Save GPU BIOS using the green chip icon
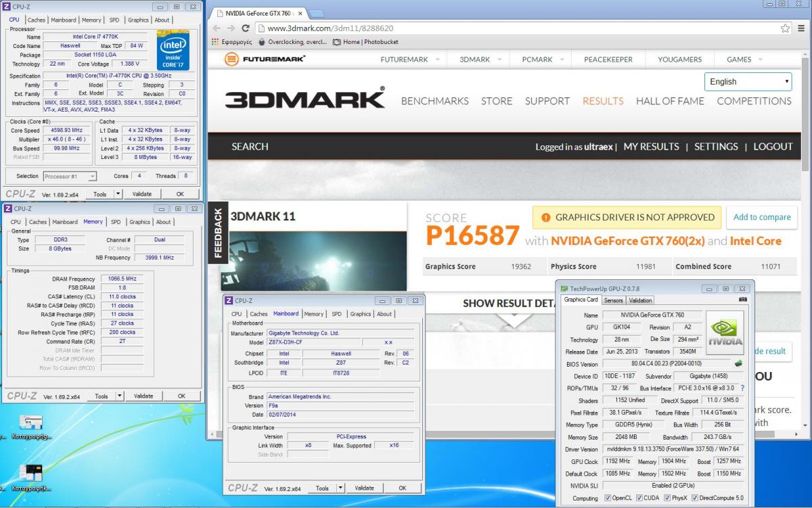Screen dimensions: 812x508 (x=738, y=363)
